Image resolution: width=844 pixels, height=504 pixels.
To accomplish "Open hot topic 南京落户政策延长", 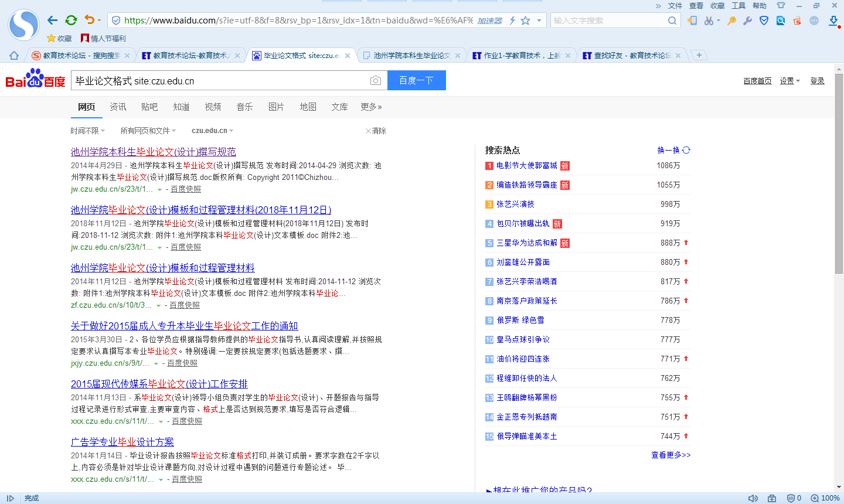I will 527,301.
